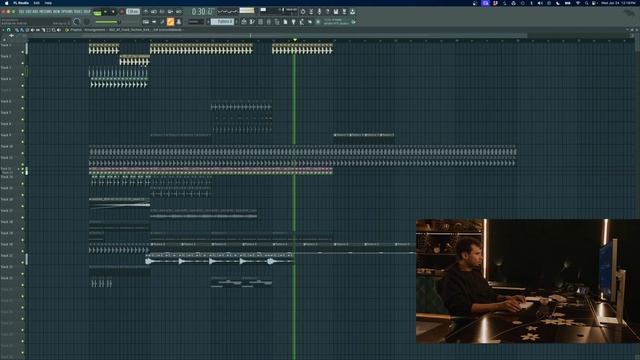Screen dimensions: 640x360
Task: Click the song position marker on the timeline
Action: 295,40
